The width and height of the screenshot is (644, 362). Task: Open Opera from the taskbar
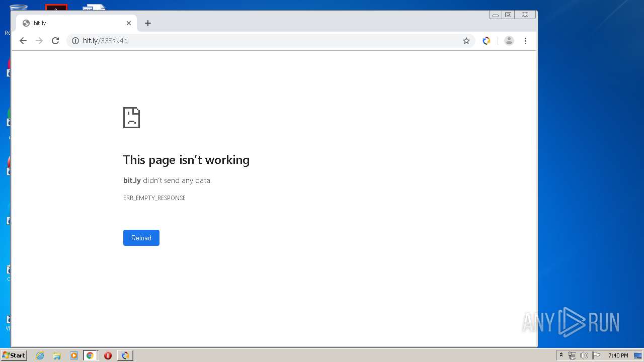[x=108, y=355]
